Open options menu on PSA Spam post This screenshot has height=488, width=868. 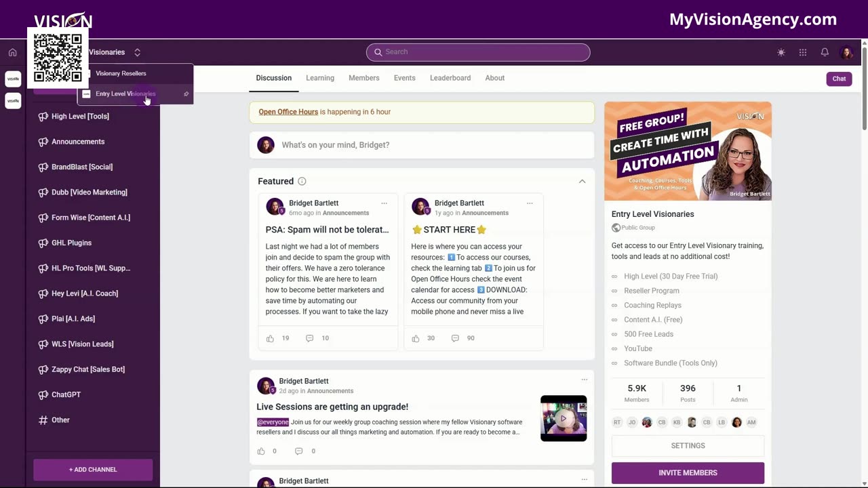[384, 203]
